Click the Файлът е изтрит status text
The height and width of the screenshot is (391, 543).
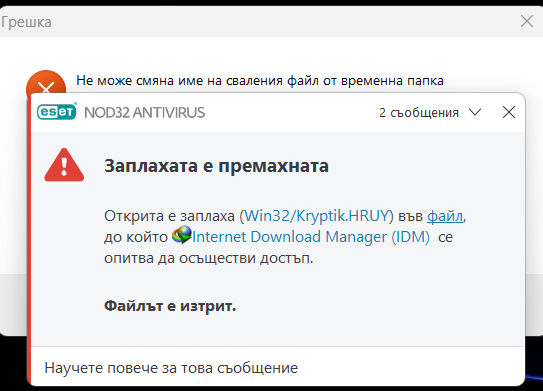point(170,306)
